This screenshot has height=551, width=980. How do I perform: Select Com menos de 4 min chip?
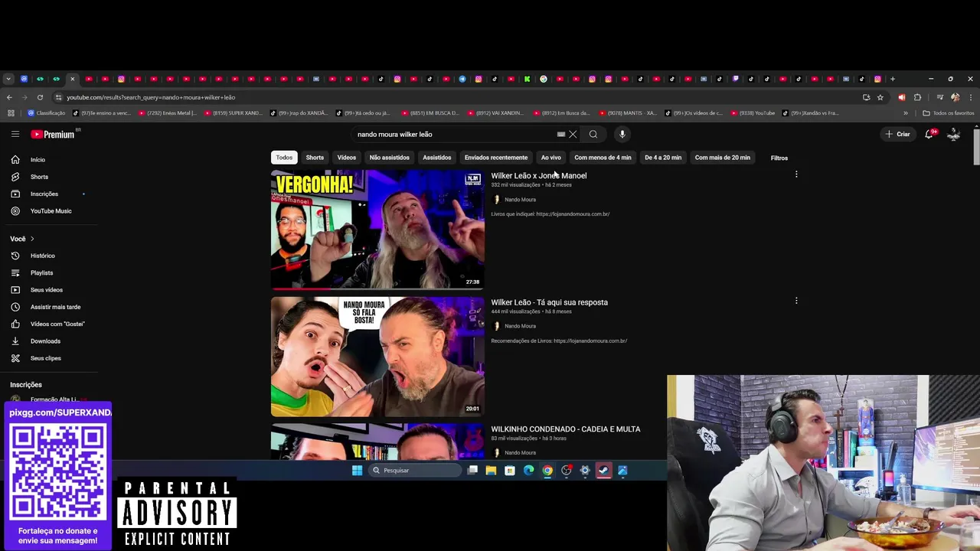pyautogui.click(x=603, y=158)
